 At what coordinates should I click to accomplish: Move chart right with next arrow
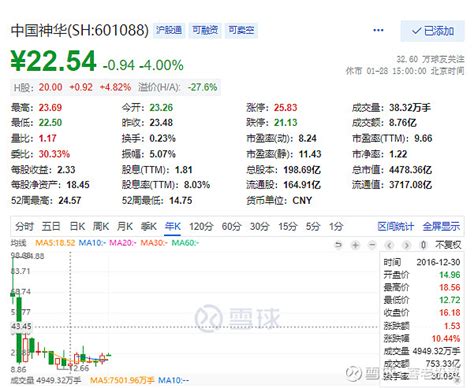(406, 245)
